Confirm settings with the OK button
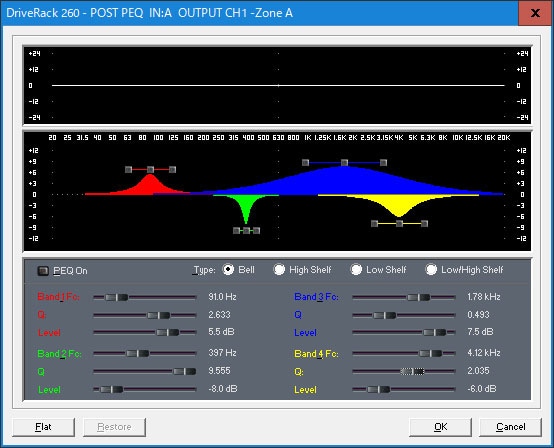The height and width of the screenshot is (448, 554). pos(441,427)
